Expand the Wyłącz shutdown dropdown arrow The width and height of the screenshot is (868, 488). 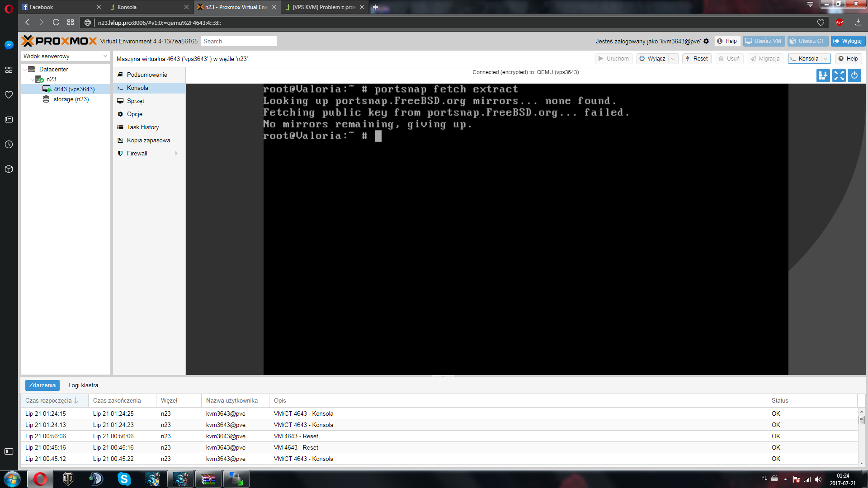[x=673, y=59]
